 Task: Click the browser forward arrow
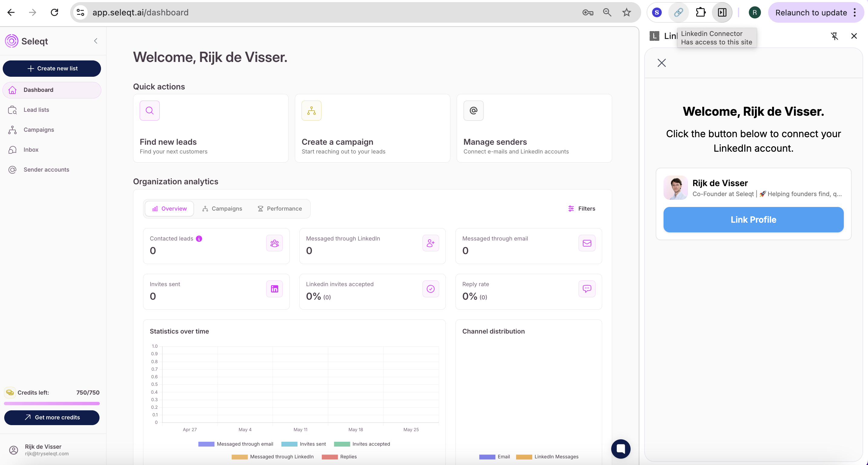32,12
